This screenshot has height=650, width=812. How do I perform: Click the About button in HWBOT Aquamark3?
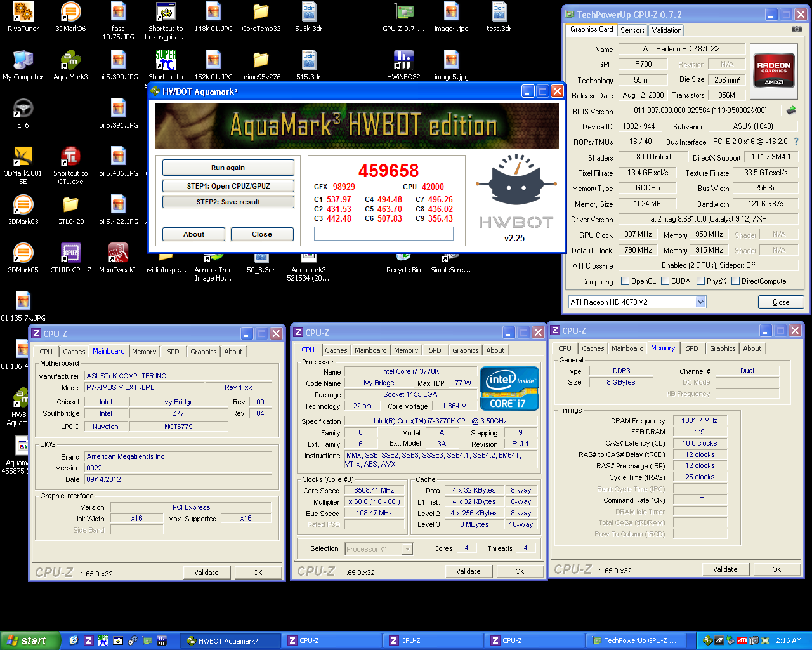(194, 234)
